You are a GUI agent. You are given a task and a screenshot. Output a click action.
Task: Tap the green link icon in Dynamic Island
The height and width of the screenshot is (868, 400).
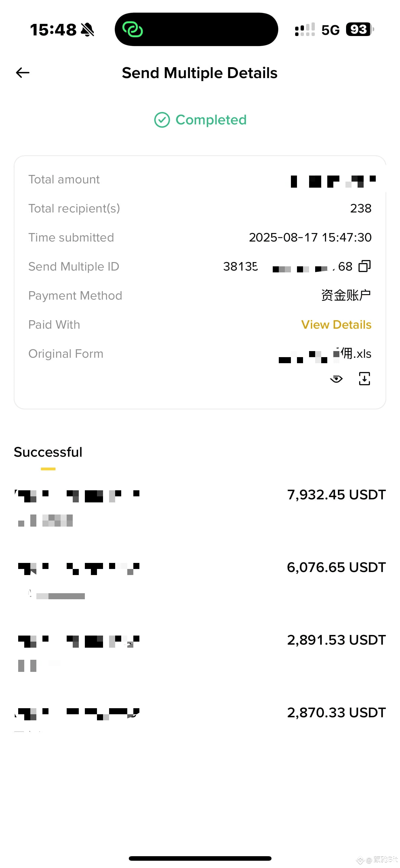[132, 30]
